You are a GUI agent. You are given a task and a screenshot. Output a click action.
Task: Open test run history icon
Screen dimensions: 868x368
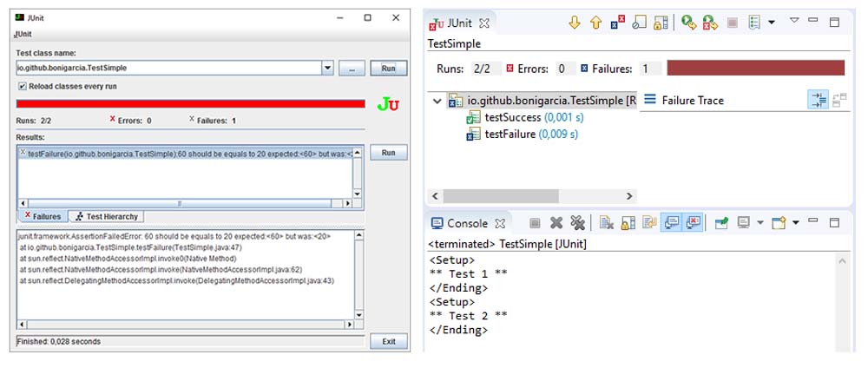pos(754,23)
